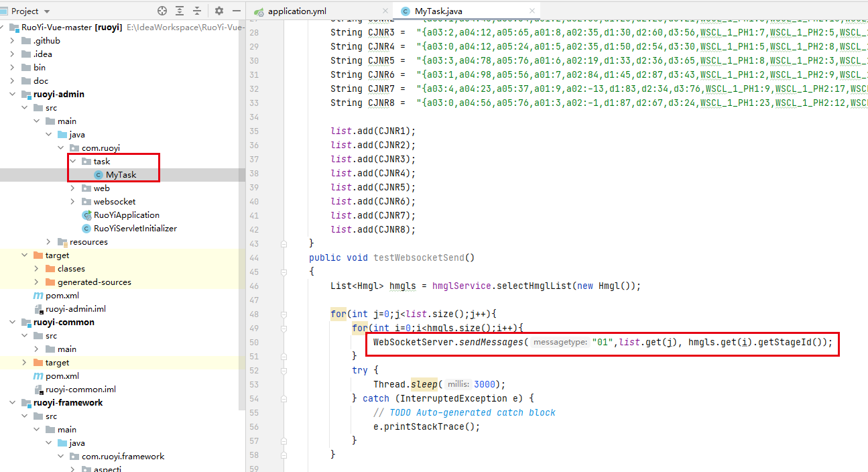The image size is (868, 472).
Task: Click the RuoYiApplication class icon
Action: click(x=86, y=215)
